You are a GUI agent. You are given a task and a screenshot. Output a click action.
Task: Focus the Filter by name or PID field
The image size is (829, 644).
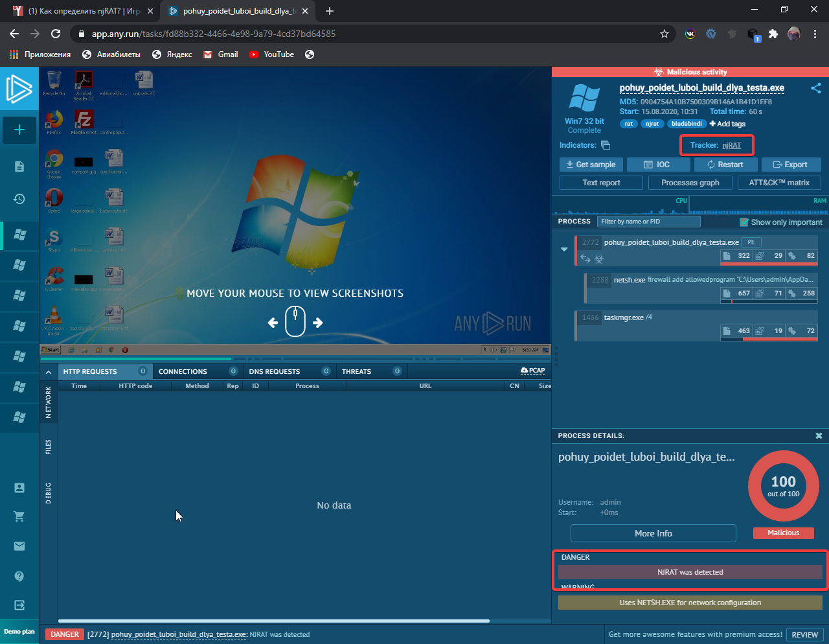tap(648, 222)
